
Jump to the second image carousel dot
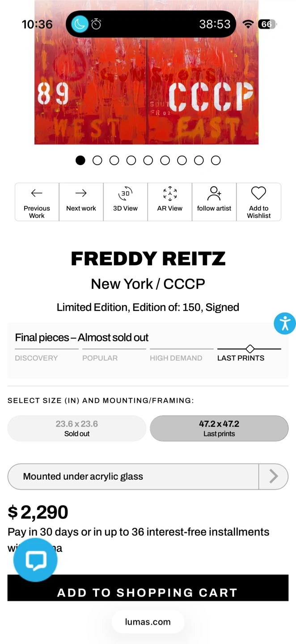pos(97,161)
